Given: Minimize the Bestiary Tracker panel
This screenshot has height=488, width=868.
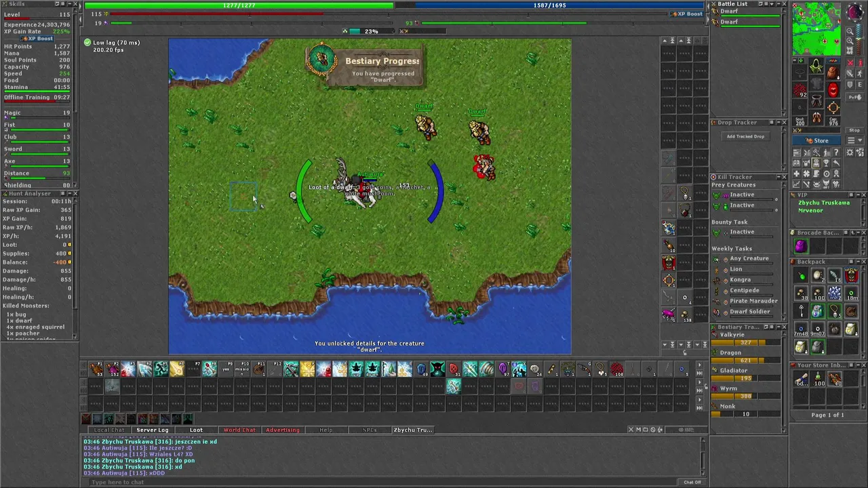Looking at the screenshot, I should (x=778, y=327).
